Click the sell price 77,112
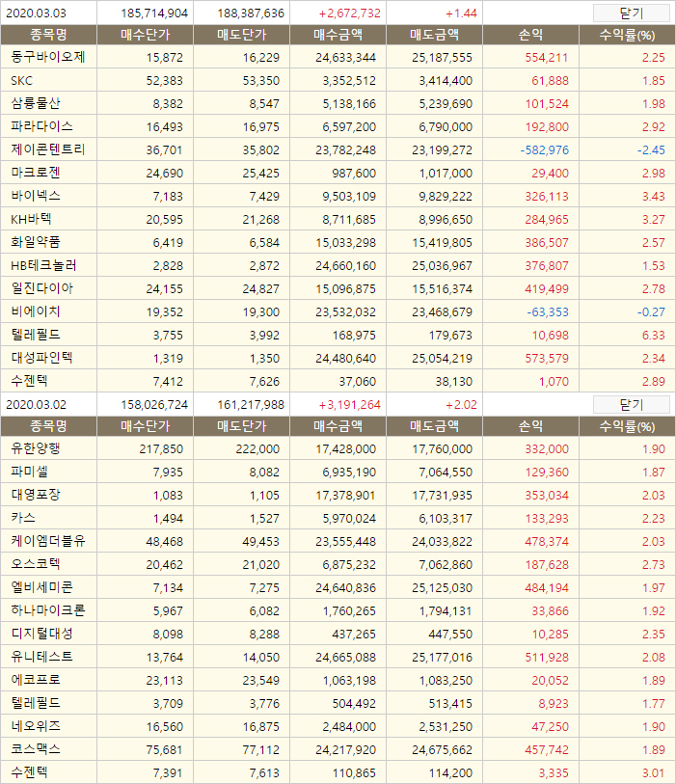The height and width of the screenshot is (784, 676). [261, 750]
